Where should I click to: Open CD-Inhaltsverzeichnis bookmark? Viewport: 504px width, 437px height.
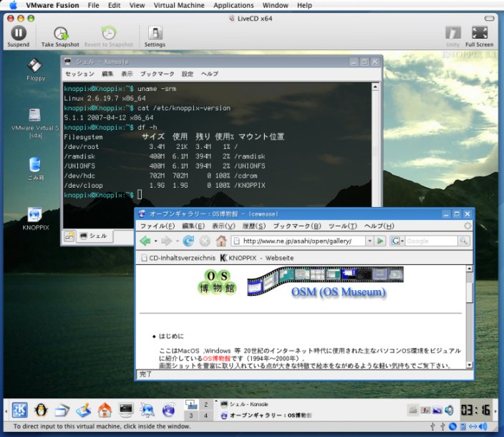179,258
